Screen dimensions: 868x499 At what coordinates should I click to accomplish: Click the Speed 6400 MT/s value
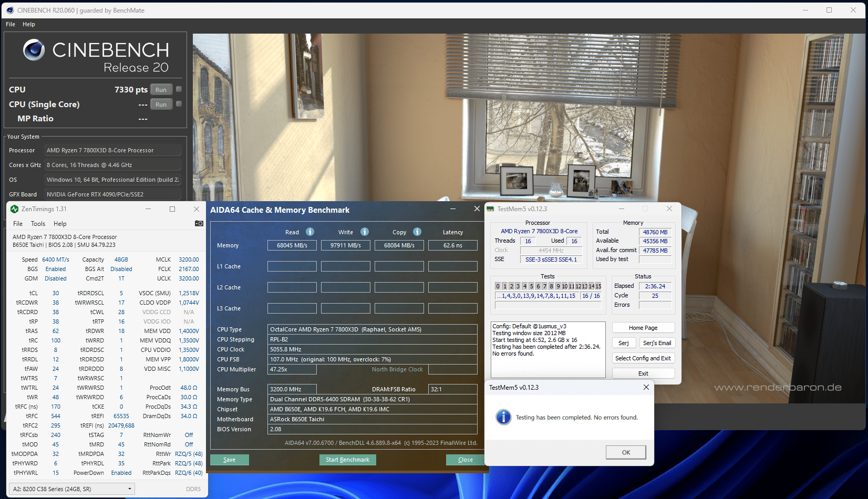pyautogui.click(x=56, y=259)
